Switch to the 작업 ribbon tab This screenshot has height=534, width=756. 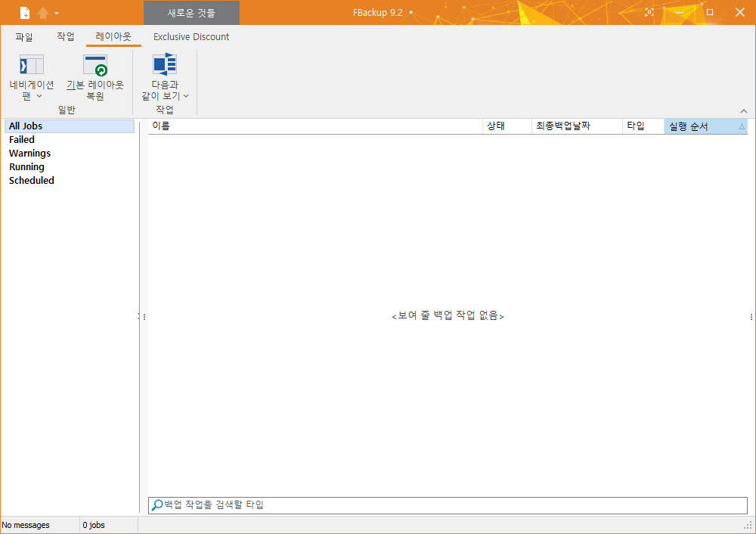click(66, 36)
